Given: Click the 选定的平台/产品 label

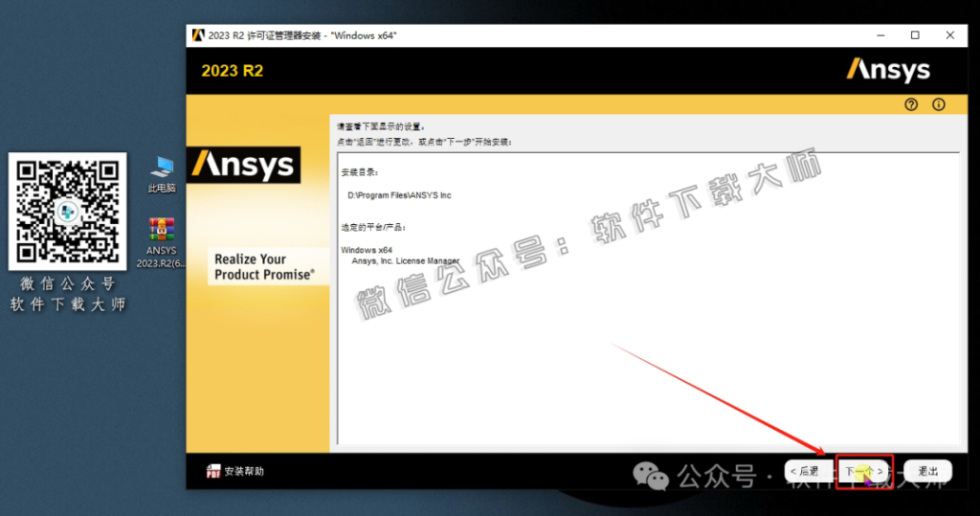Looking at the screenshot, I should pos(373,227).
